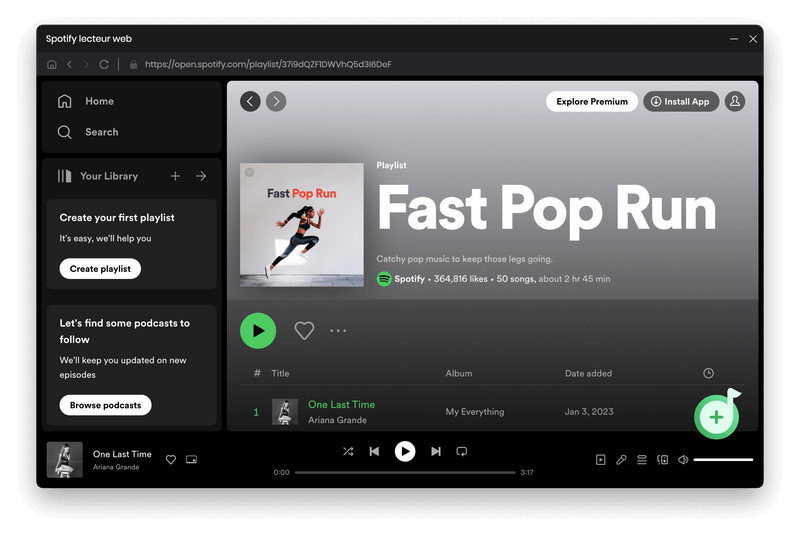Go forward with round chevron in Spotify header

pyautogui.click(x=276, y=101)
